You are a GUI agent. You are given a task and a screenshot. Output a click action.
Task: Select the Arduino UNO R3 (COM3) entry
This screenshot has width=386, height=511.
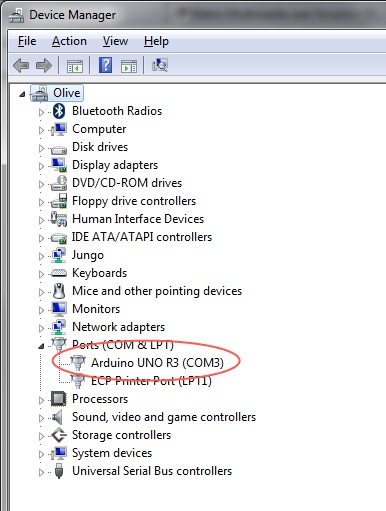point(157,363)
